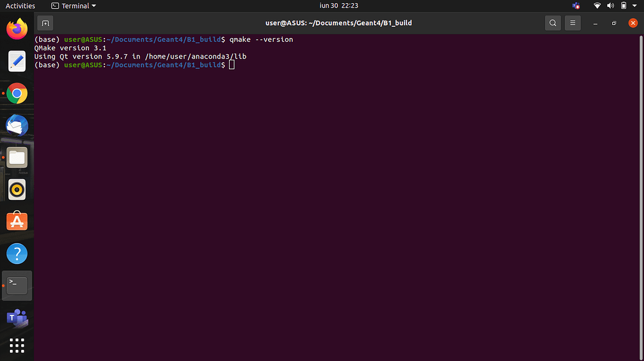Open the text editor from dock
Screen dimensions: 644x361
(17, 61)
